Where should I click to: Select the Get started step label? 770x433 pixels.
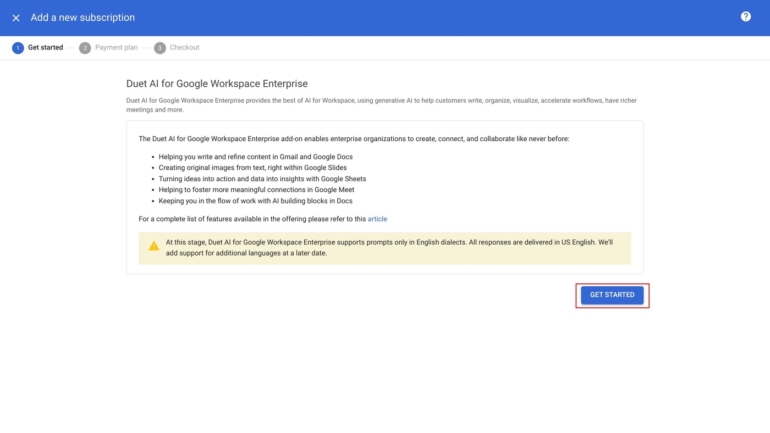click(x=45, y=48)
